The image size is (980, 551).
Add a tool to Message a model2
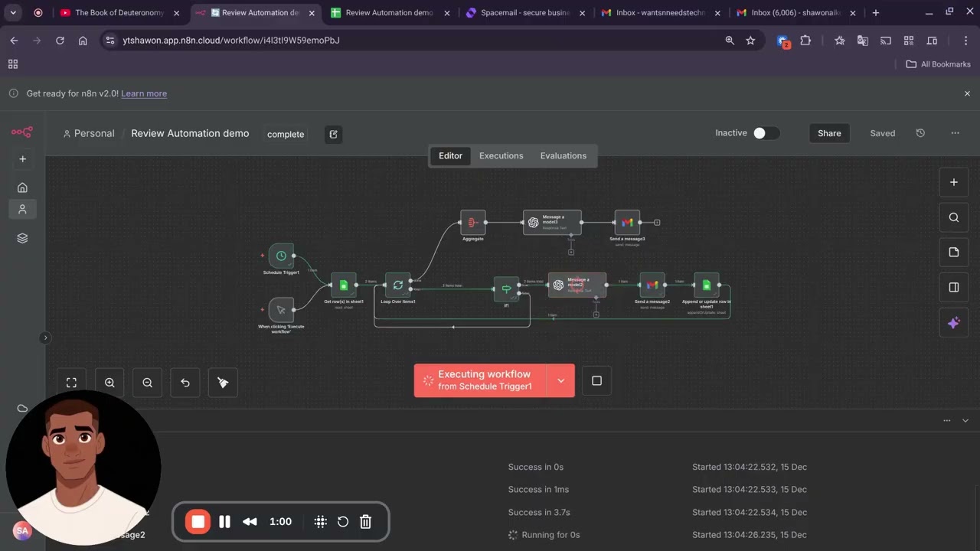pos(596,315)
